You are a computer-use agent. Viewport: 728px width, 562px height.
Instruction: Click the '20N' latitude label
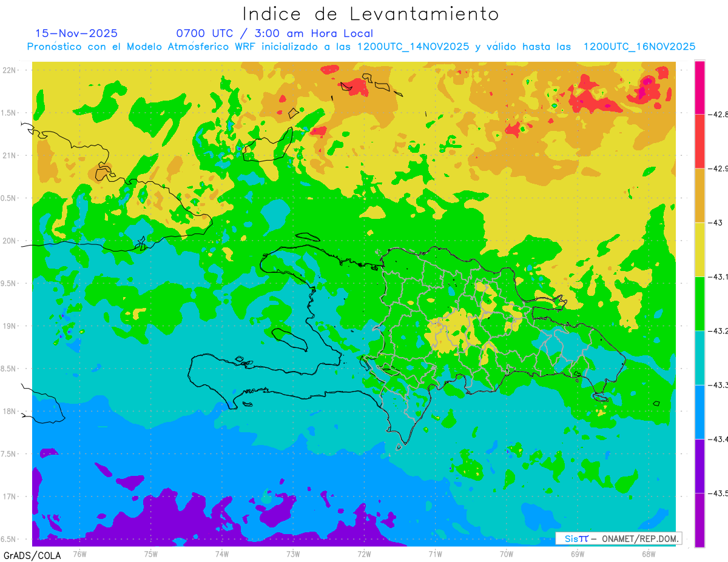(10, 241)
